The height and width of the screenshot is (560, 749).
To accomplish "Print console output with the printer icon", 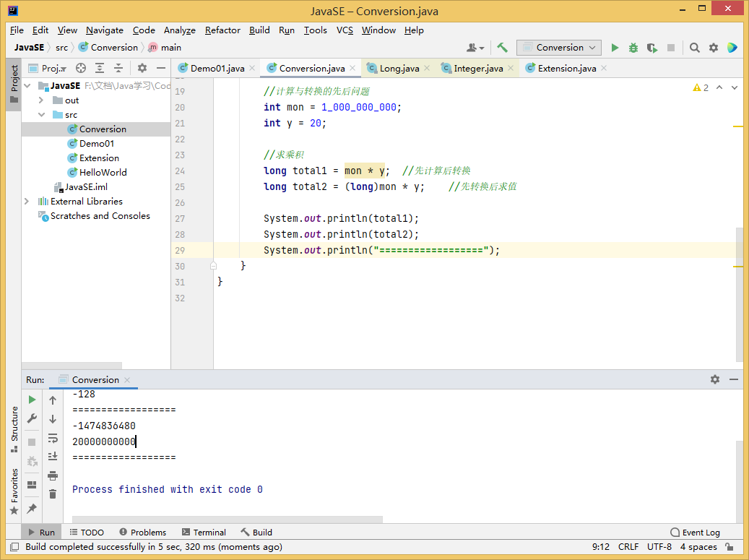I will point(53,475).
